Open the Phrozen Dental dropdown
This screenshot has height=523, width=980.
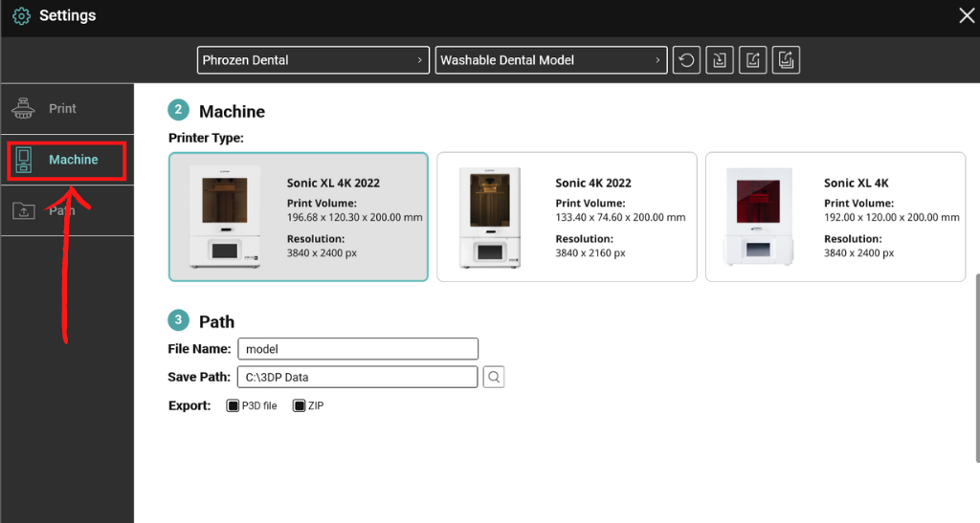[313, 60]
